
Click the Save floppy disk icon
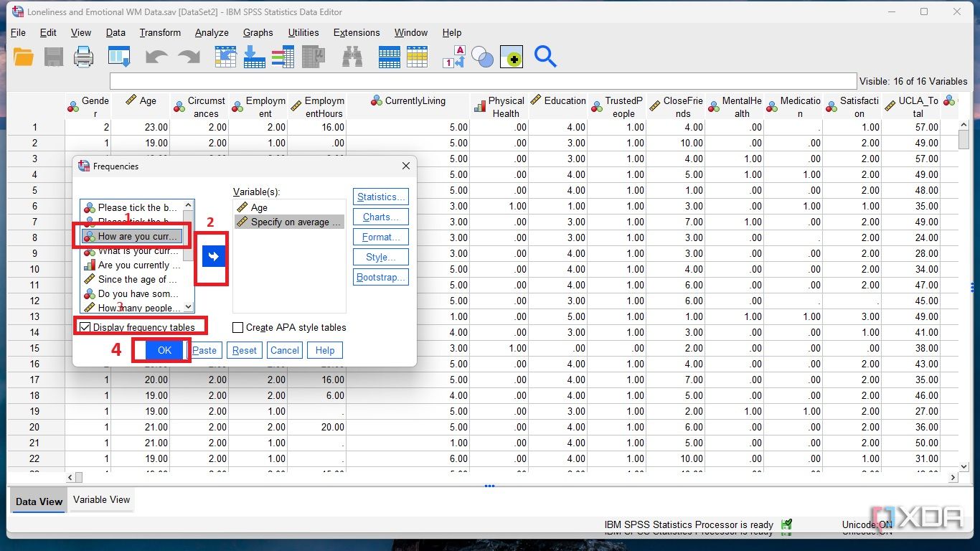[x=55, y=57]
